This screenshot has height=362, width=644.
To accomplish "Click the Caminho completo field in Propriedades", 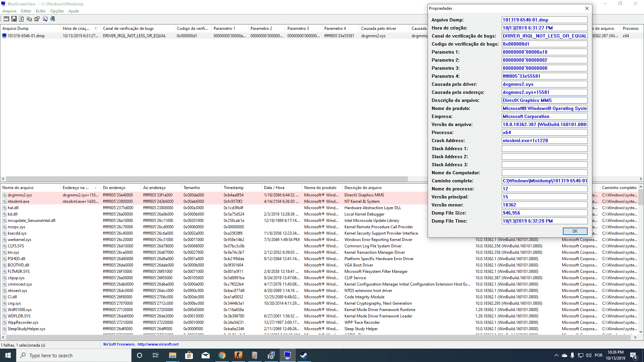I will [544, 181].
